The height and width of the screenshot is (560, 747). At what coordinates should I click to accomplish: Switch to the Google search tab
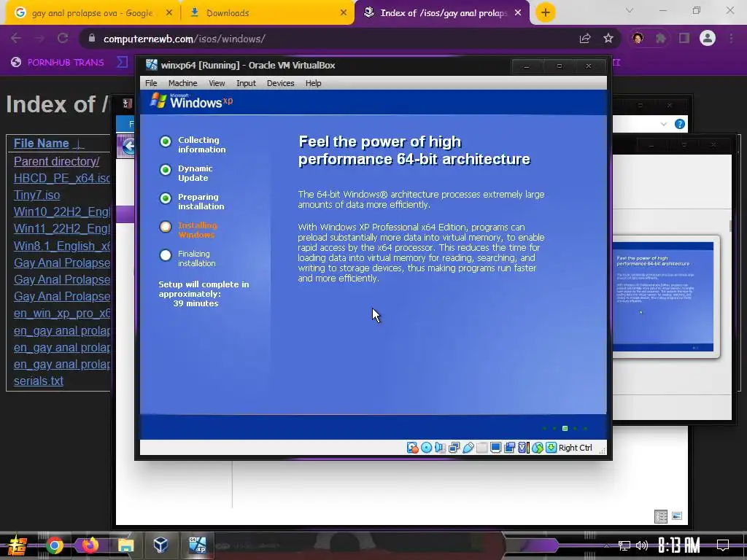pyautogui.click(x=93, y=13)
